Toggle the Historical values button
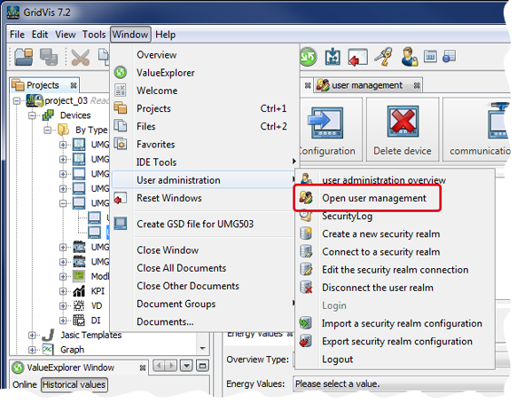 click(74, 384)
